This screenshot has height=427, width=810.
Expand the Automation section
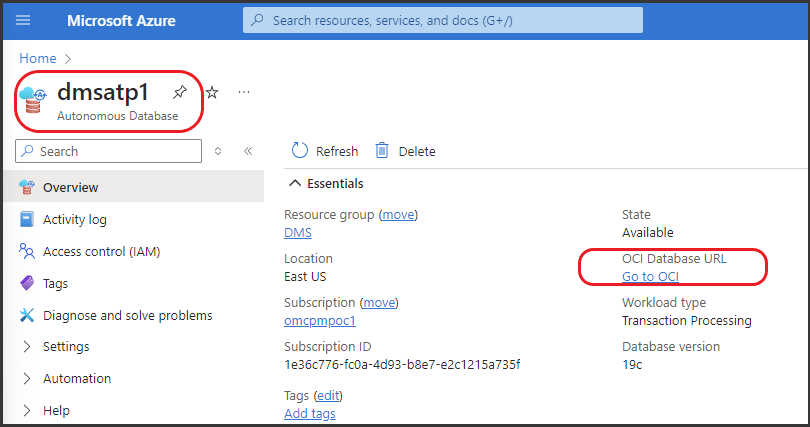point(27,378)
